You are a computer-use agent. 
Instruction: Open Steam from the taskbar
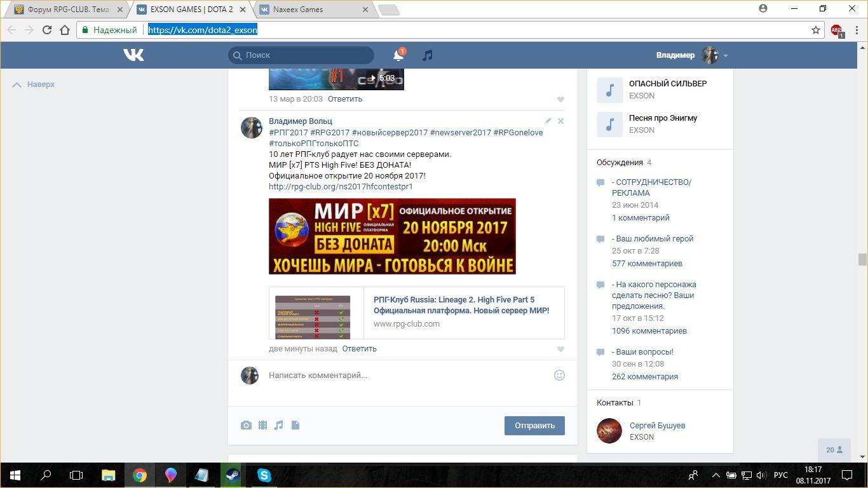pyautogui.click(x=233, y=475)
